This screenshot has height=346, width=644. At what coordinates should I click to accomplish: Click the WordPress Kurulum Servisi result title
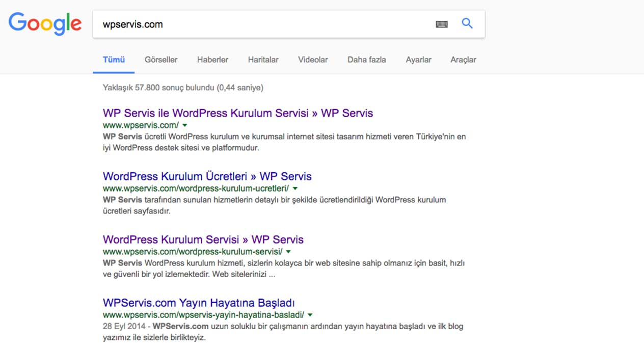pos(203,239)
